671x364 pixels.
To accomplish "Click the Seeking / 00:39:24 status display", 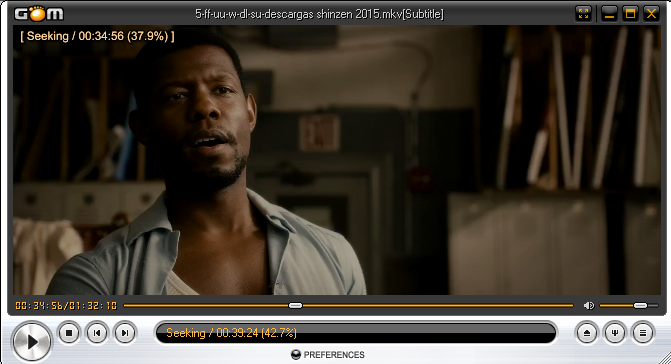I will pyautogui.click(x=356, y=333).
